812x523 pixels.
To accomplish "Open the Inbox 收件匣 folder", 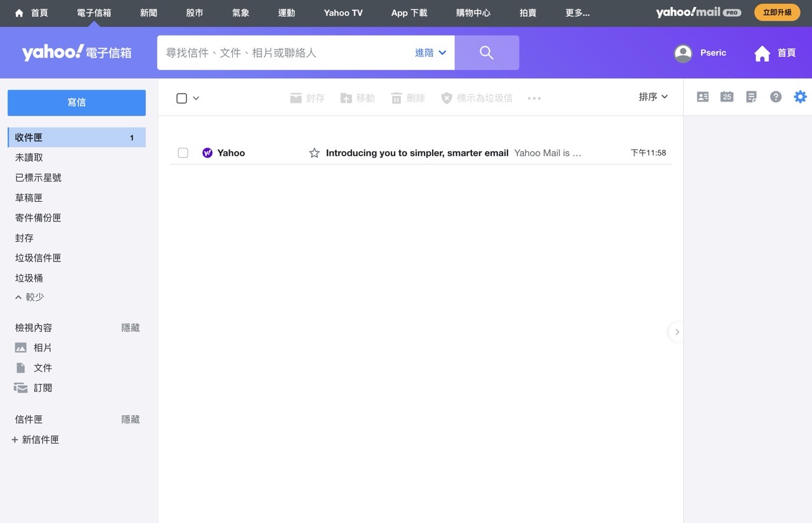I will (77, 138).
